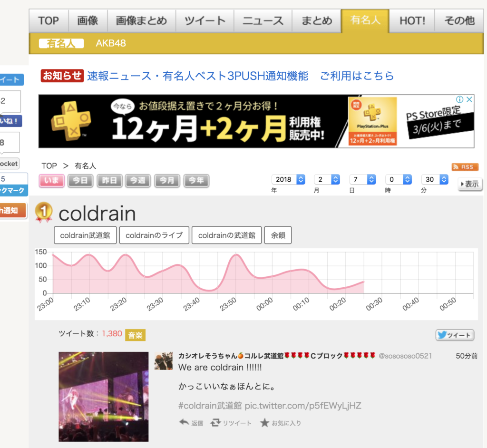Open the coldrain ranking title
The width and height of the screenshot is (487, 448).
(x=97, y=214)
